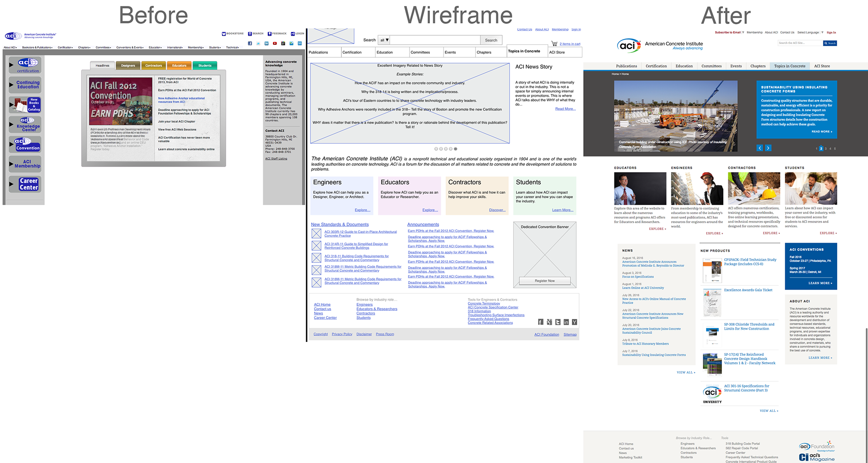Select slide 5 in the After carousel pager
The image size is (868, 463).
pos(835,149)
